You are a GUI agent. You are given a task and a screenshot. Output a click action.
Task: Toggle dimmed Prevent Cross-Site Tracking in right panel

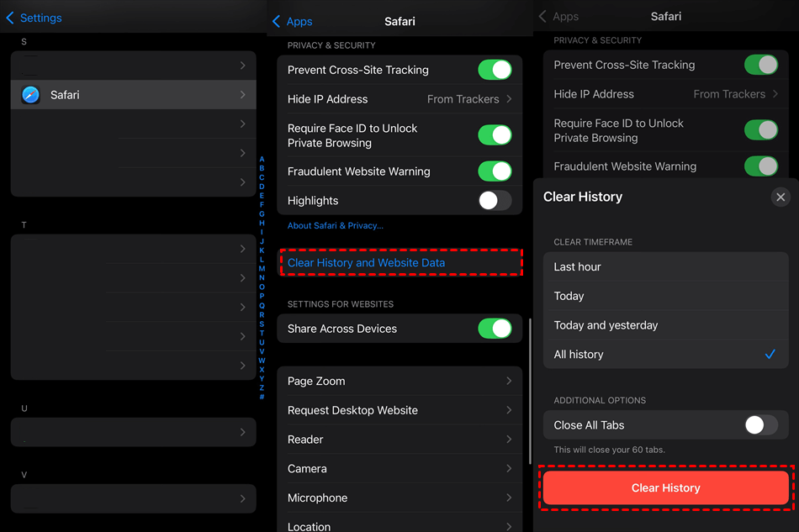click(761, 65)
